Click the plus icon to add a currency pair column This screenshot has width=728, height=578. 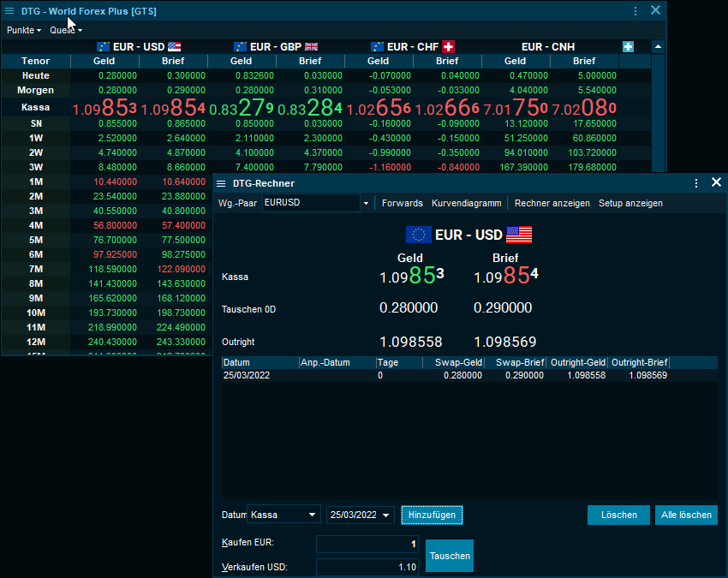[628, 47]
